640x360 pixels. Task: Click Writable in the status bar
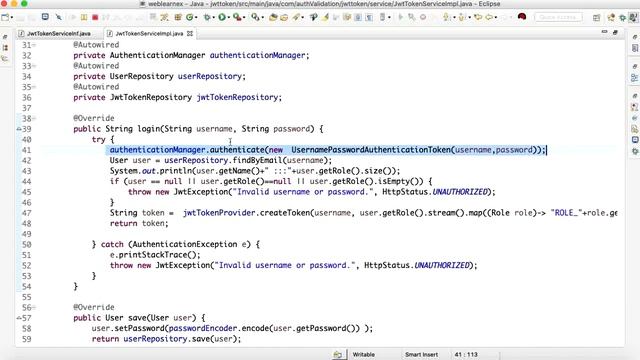tap(363, 354)
